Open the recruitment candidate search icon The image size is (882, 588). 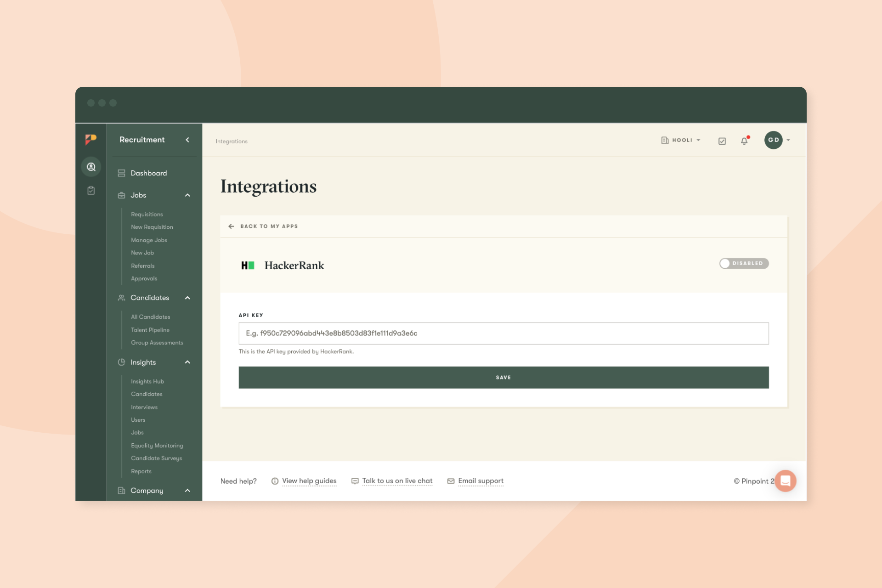pyautogui.click(x=91, y=167)
